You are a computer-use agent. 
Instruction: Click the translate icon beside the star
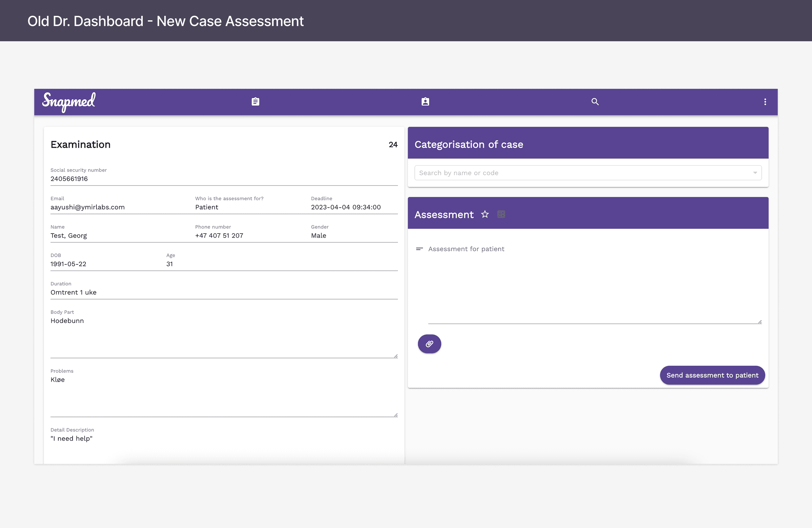501,214
